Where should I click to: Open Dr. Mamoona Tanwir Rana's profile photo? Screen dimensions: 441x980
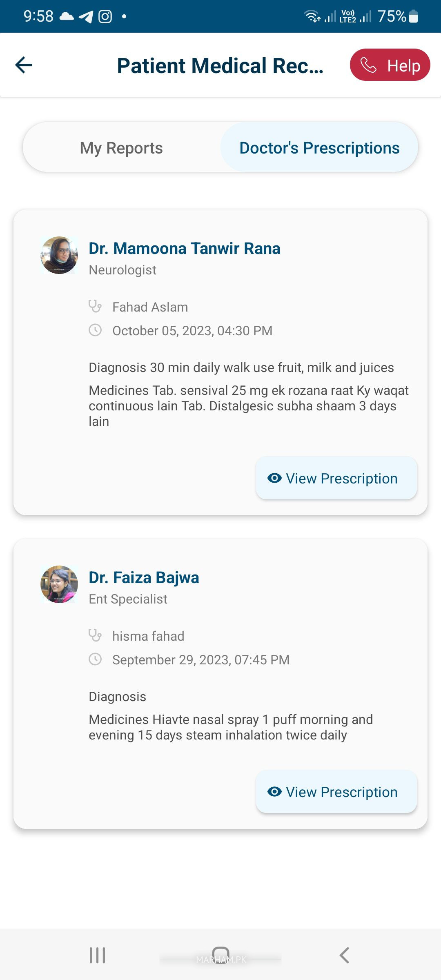click(59, 255)
